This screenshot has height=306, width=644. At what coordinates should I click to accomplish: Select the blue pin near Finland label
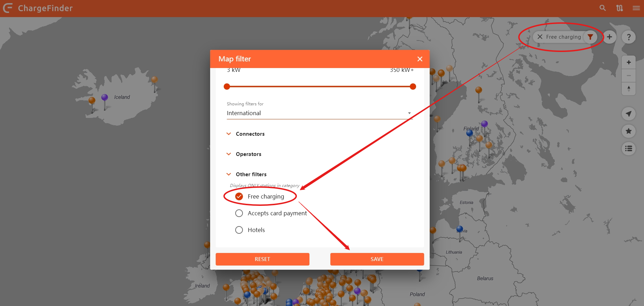[x=469, y=133]
